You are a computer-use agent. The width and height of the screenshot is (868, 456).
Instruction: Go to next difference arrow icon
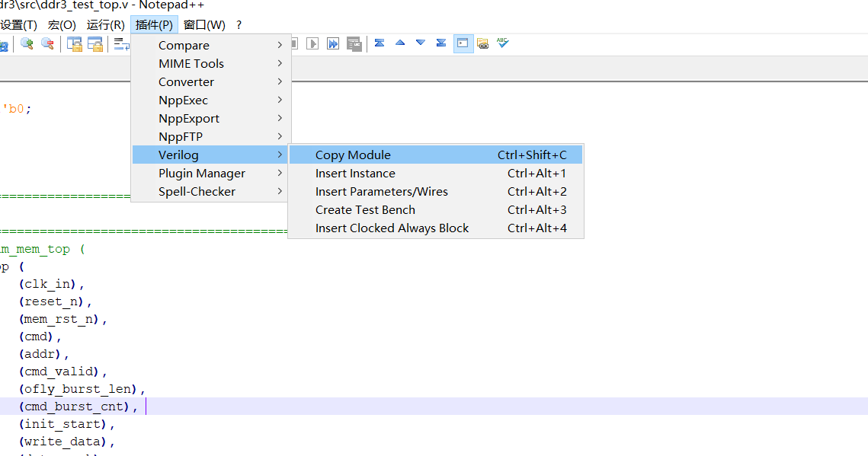[421, 43]
